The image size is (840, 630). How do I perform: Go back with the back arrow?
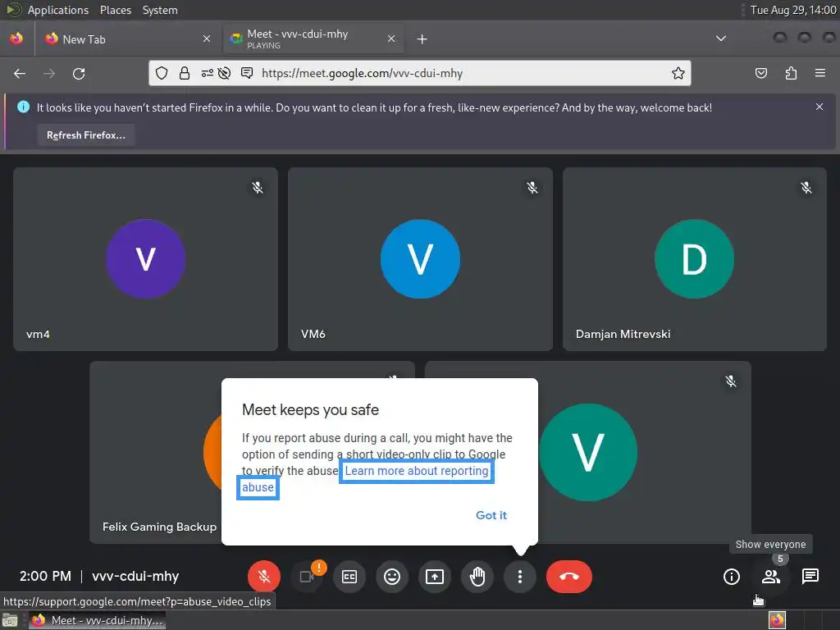[20, 73]
